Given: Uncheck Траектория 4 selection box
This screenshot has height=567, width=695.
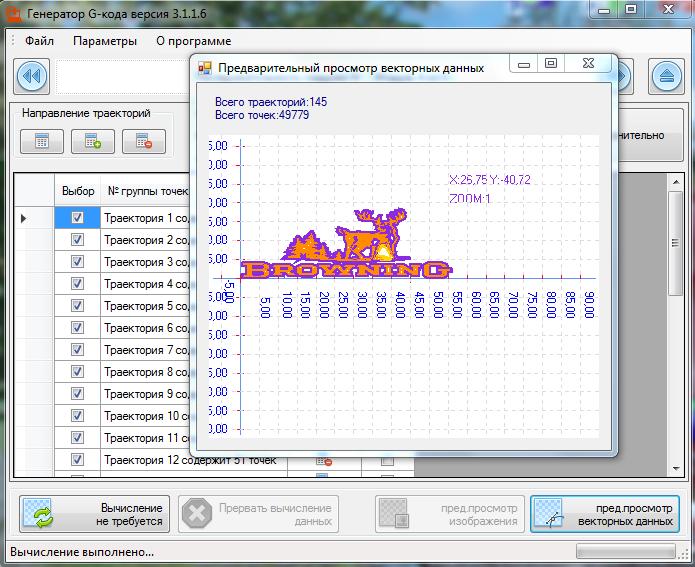Looking at the screenshot, I should [77, 283].
